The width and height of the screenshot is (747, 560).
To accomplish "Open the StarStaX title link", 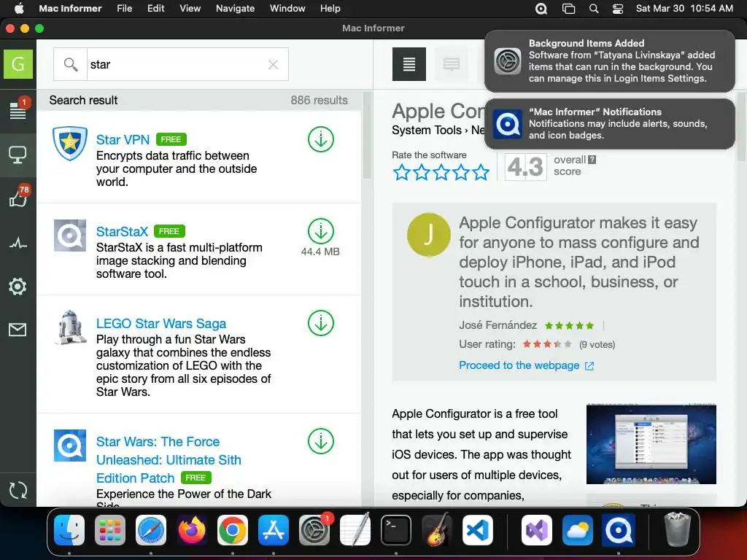I will coord(122,231).
